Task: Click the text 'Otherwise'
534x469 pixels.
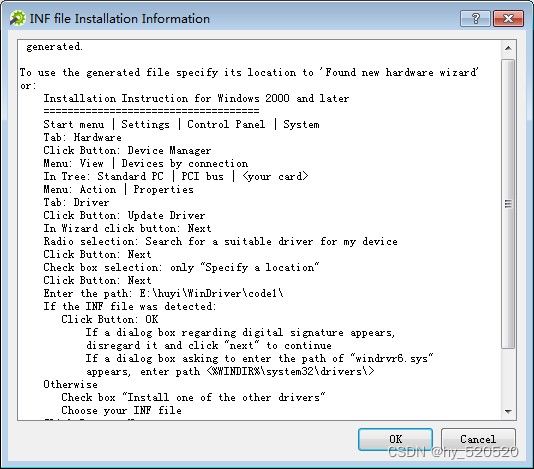Action: pyautogui.click(x=70, y=385)
